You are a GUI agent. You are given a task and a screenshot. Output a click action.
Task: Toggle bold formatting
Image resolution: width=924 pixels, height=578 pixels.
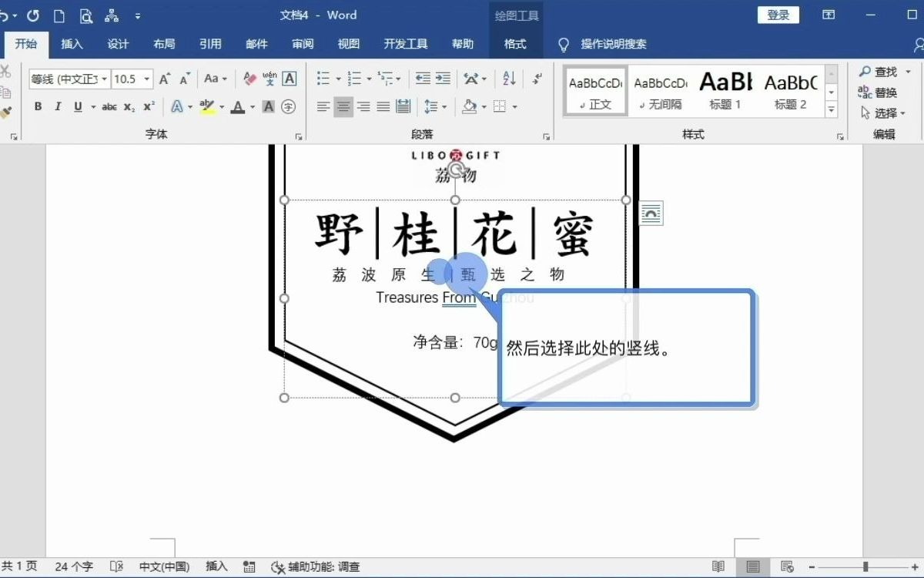[38, 106]
